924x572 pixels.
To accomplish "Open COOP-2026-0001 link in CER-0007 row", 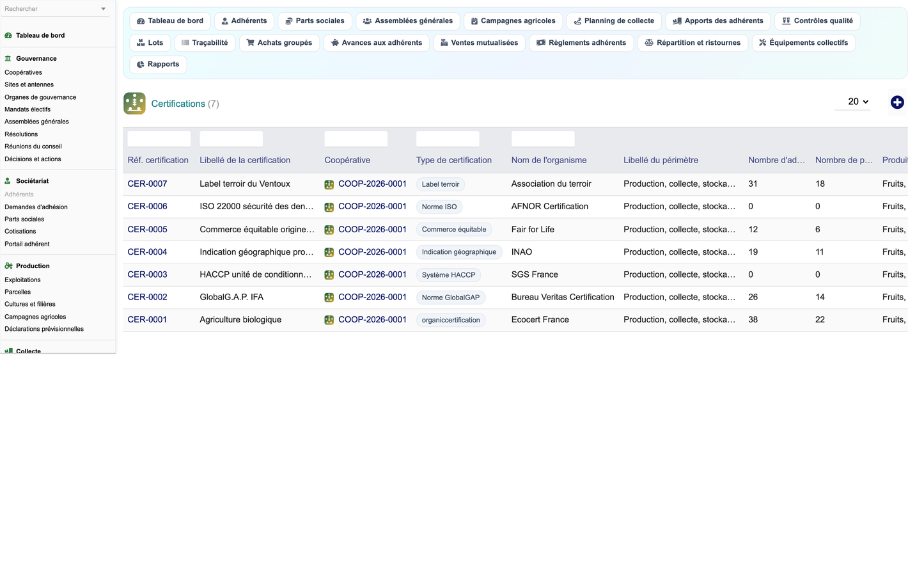I will point(372,184).
